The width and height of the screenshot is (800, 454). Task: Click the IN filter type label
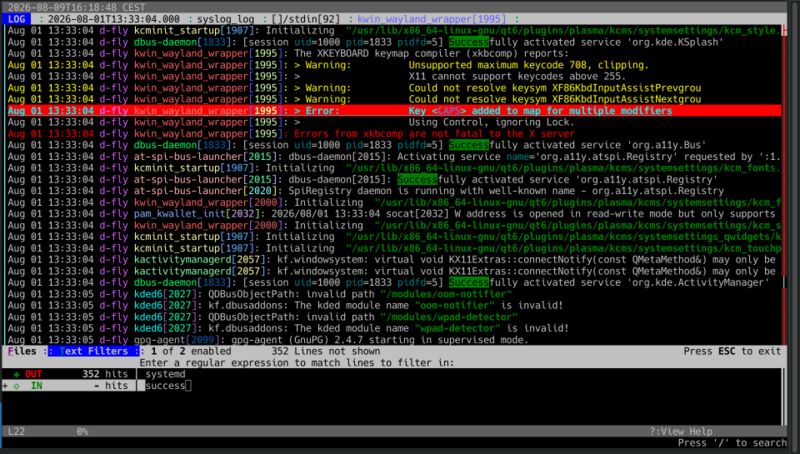coord(36,386)
